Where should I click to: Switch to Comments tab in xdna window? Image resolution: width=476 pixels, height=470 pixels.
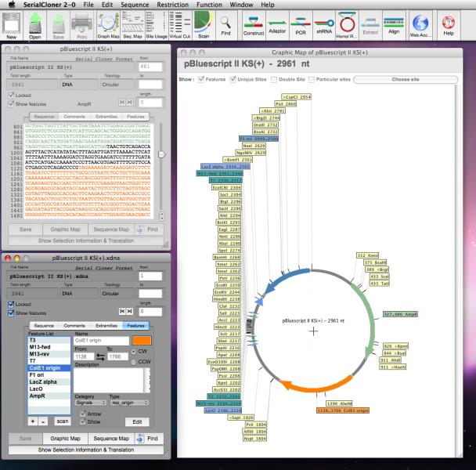coord(74,325)
